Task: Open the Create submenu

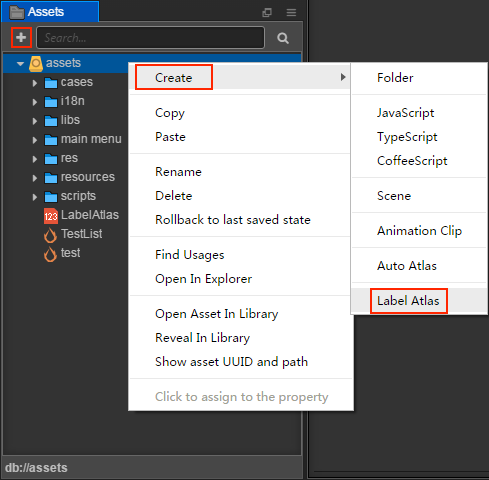Action: (x=239, y=77)
